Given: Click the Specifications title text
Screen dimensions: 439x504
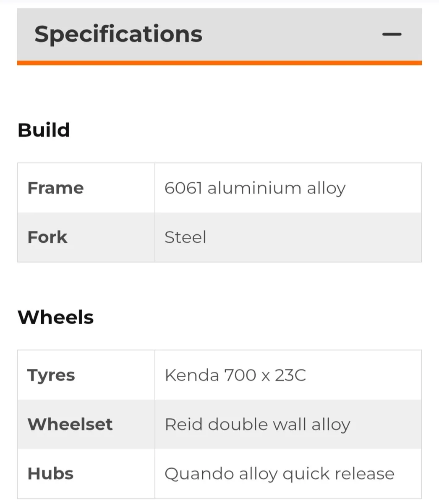Looking at the screenshot, I should (x=118, y=34).
